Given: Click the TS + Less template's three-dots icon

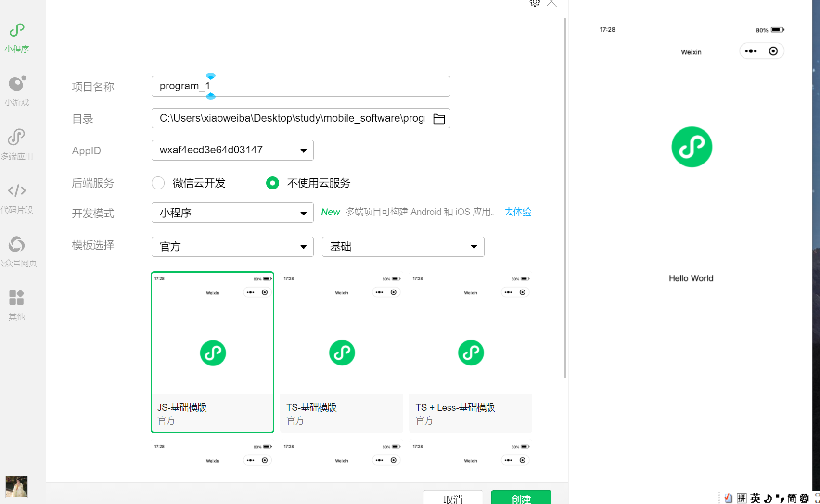Looking at the screenshot, I should [509, 292].
